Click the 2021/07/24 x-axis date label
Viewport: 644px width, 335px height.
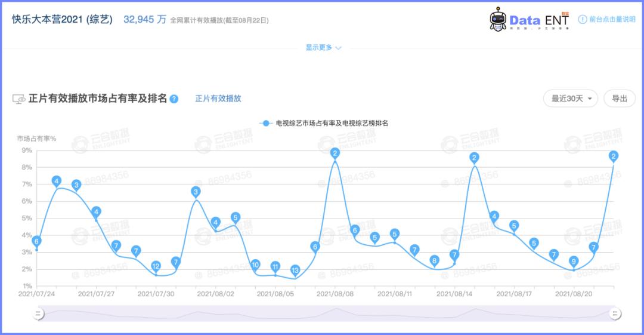tap(36, 294)
